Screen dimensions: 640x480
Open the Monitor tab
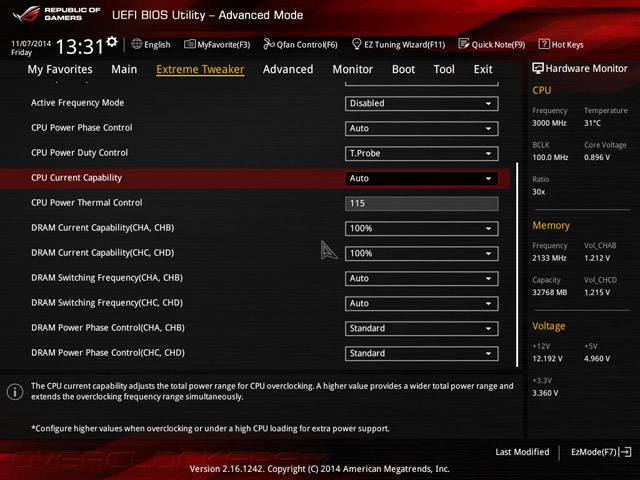click(x=353, y=69)
